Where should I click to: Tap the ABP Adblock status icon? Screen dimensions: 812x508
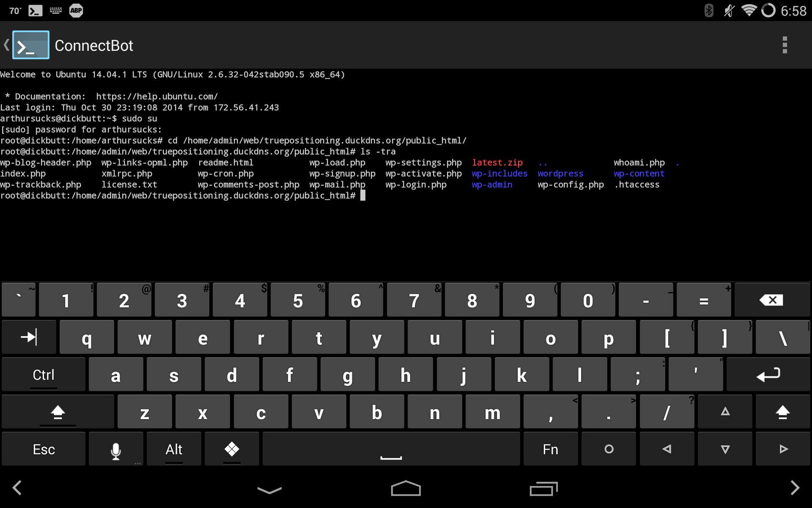(x=76, y=11)
